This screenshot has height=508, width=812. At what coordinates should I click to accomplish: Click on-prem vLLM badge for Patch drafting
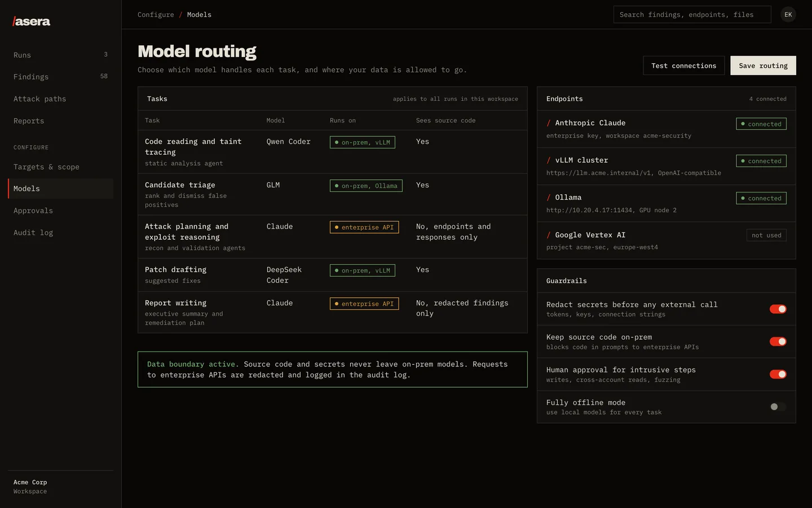[x=363, y=270]
